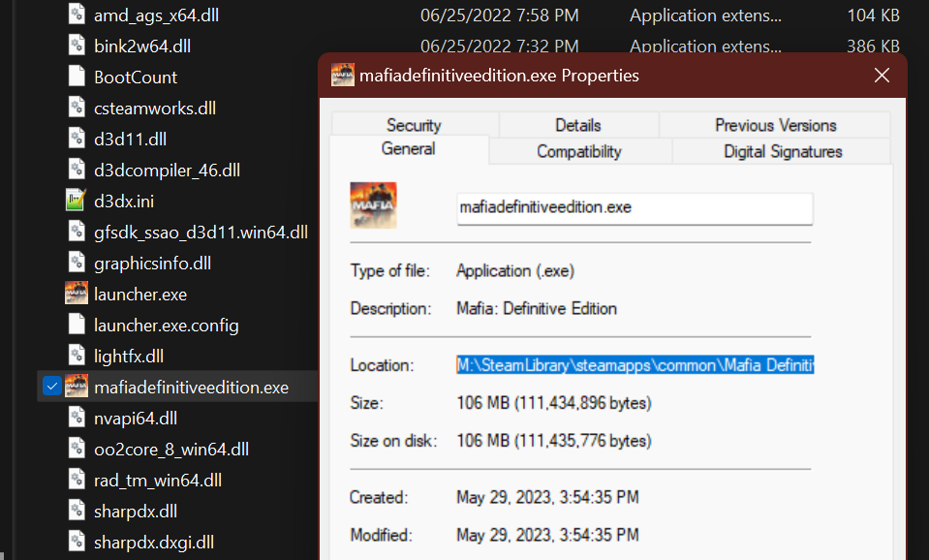Click the rad_tm_win64.dll file icon
Image resolution: width=929 pixels, height=560 pixels.
(77, 480)
